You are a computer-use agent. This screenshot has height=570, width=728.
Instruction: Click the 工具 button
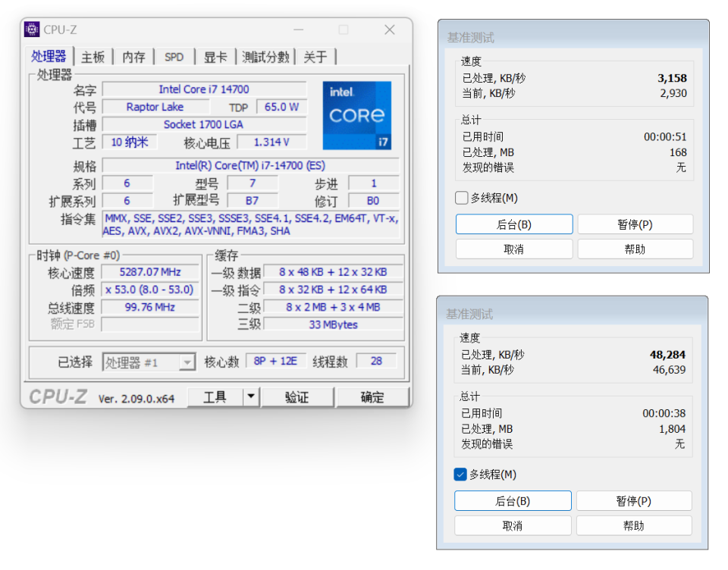point(215,397)
